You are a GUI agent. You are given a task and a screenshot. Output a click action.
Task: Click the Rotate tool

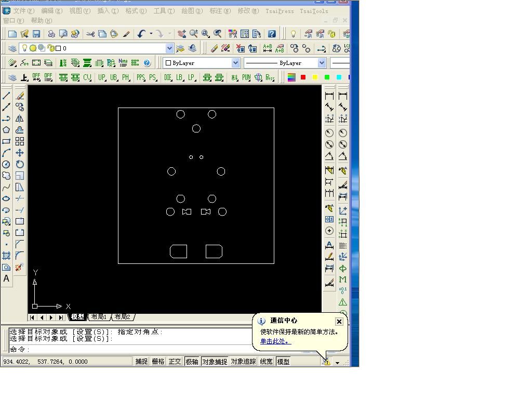click(20, 165)
